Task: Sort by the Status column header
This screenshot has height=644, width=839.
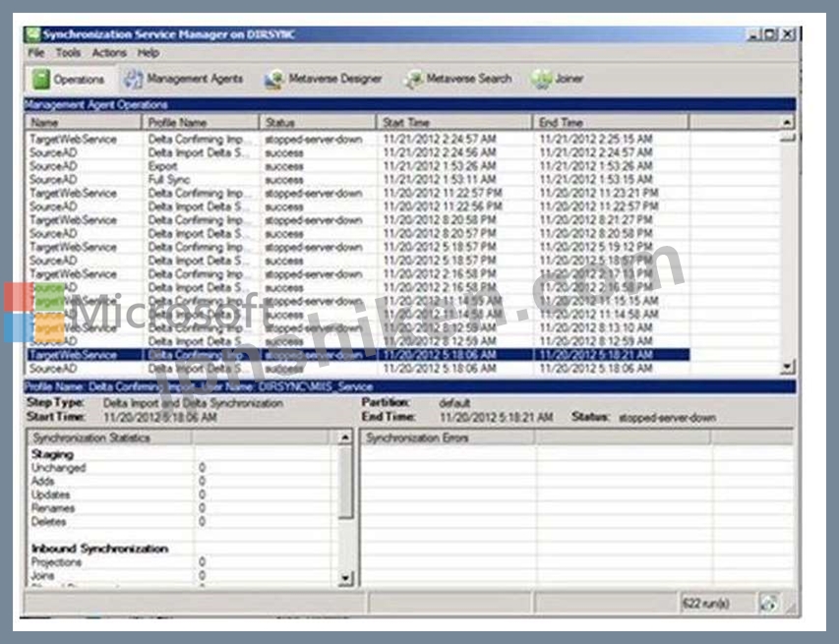Action: (318, 123)
